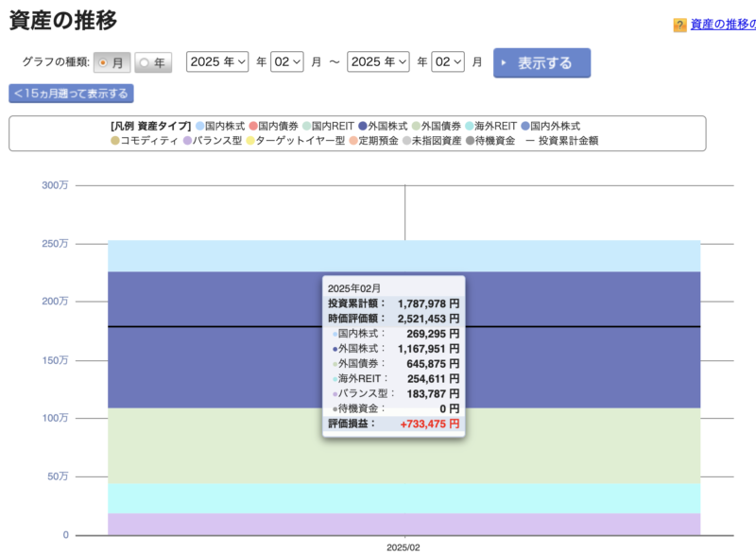Click the 15ヵ月遡って表示する button
Viewport: 756px width, 554px height.
pos(71,94)
